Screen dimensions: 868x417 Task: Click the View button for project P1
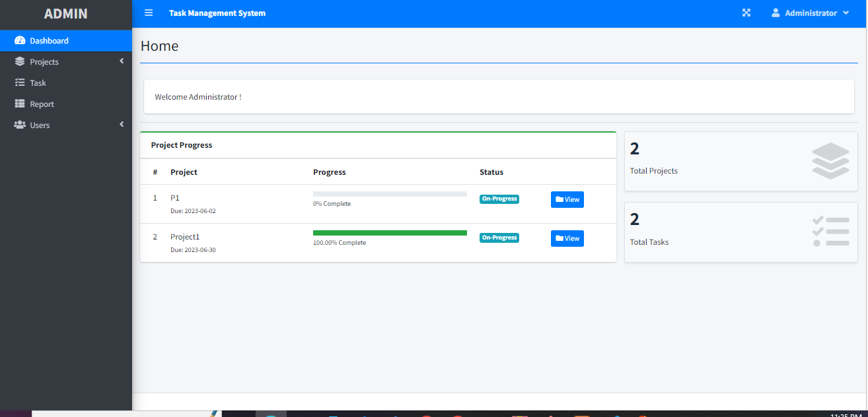point(567,199)
